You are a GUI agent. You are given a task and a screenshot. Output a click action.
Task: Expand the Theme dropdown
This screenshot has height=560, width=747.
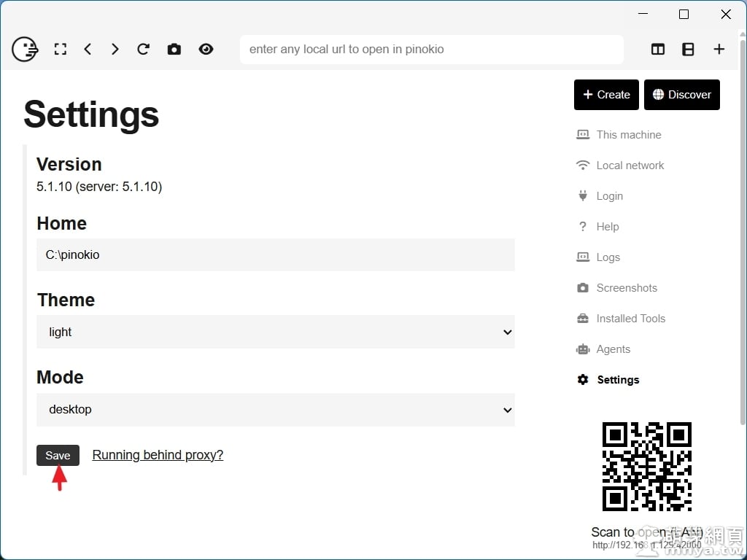click(x=276, y=332)
